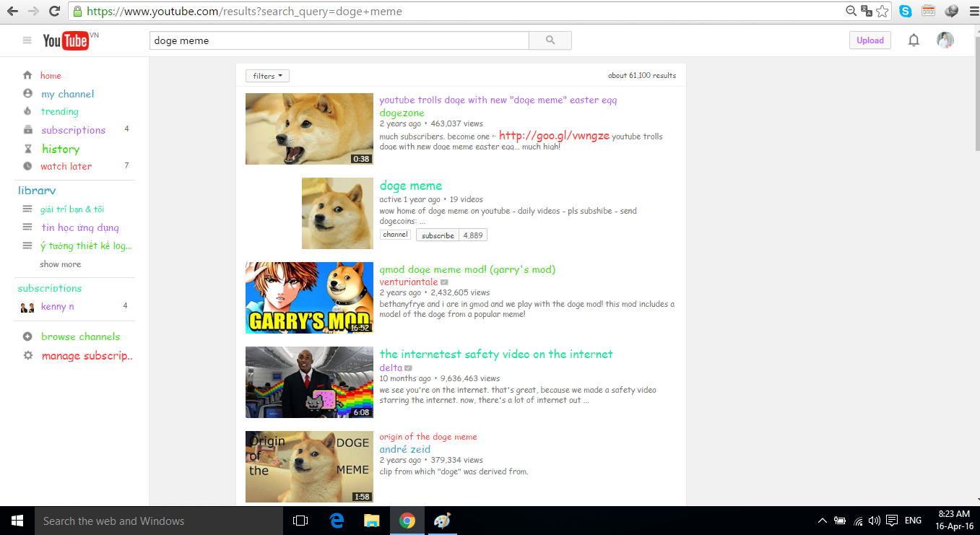Open dogezone channel link
The image size is (980, 535).
[402, 113]
